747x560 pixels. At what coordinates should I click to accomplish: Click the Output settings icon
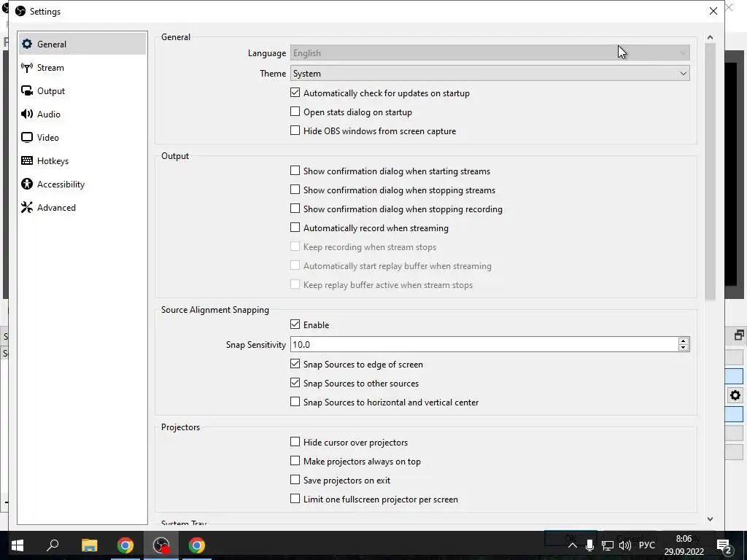[x=27, y=90]
